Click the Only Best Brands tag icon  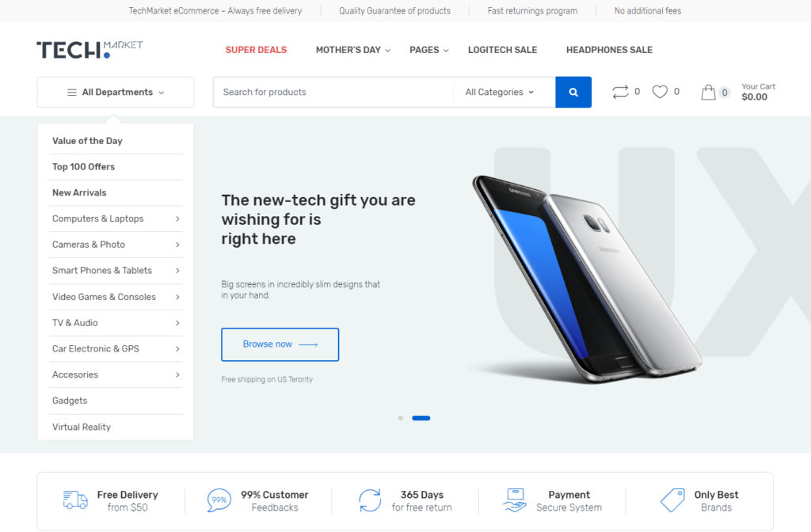(672, 500)
